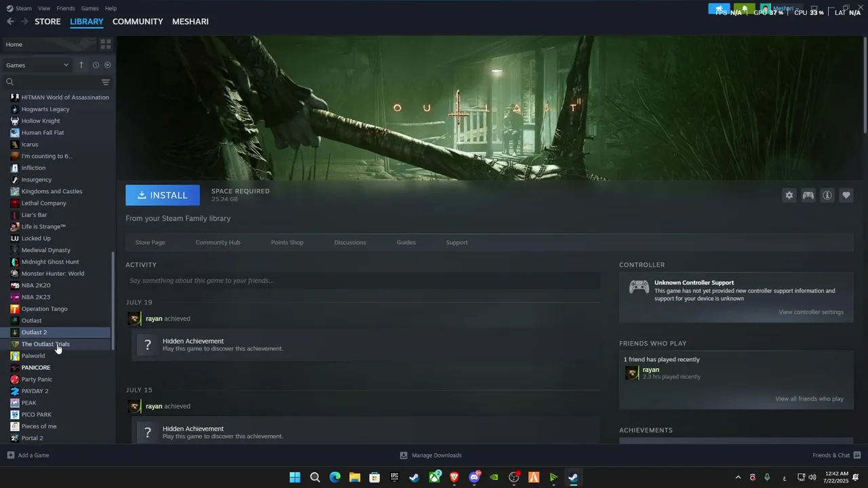Select PAYDAY 2 in game list

[35, 391]
